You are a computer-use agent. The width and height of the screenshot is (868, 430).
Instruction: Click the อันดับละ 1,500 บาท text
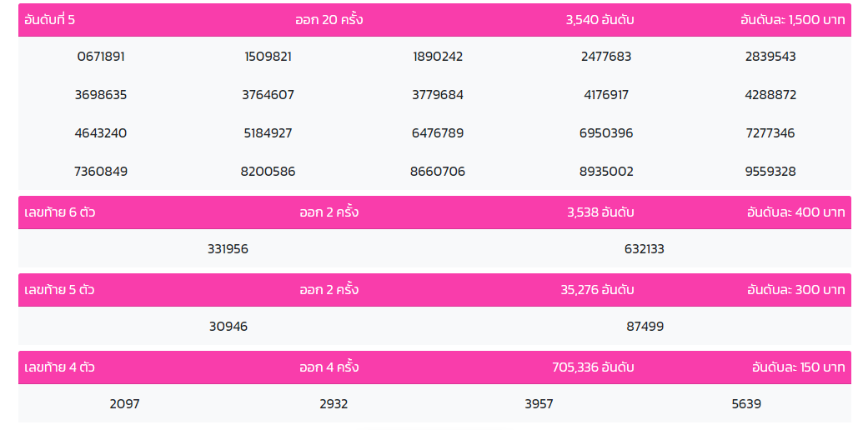tap(793, 20)
